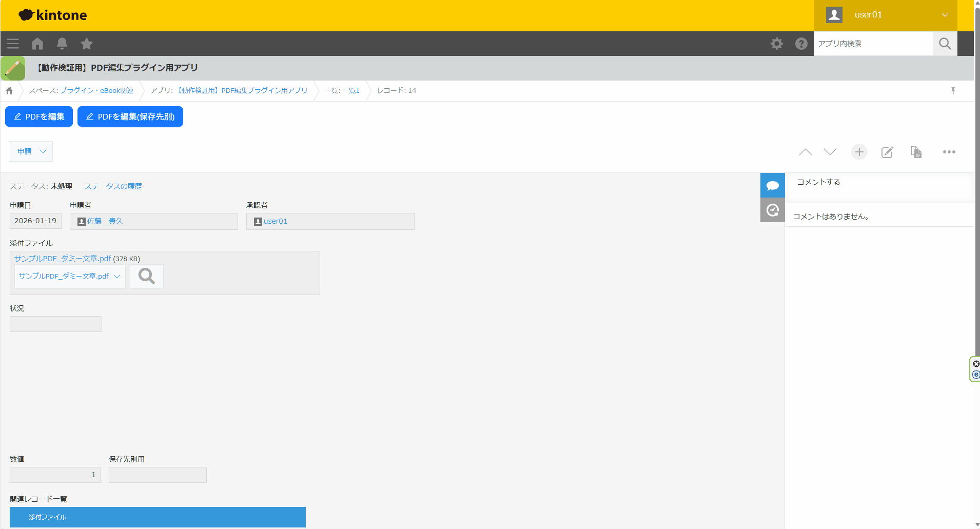
Task: Open the more options ellipsis menu
Action: coord(949,152)
